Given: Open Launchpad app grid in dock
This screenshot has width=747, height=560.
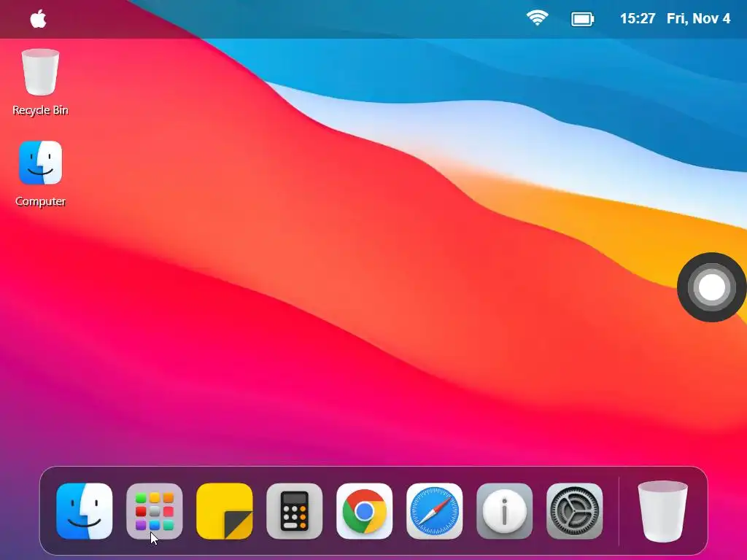Looking at the screenshot, I should click(x=155, y=511).
